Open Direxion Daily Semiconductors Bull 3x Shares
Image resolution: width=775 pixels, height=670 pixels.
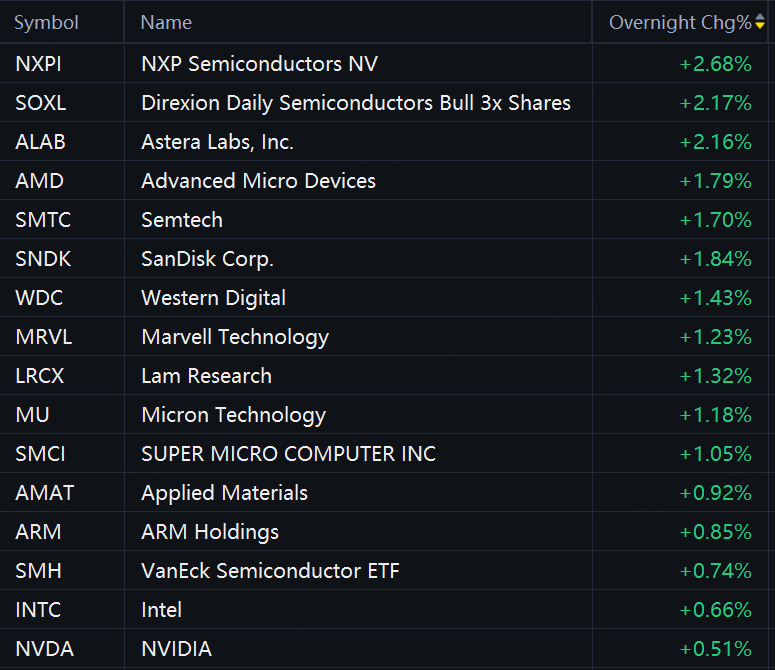[356, 103]
